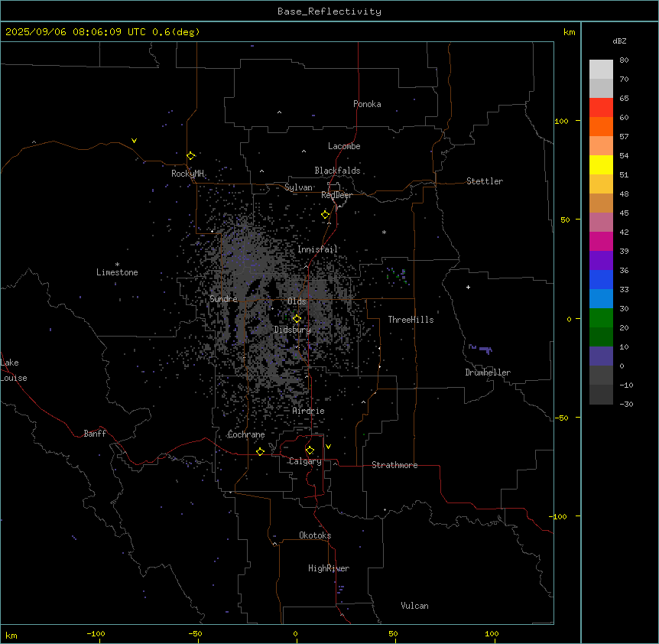Select the yellow diamond marker above Calgary label
The image size is (659, 644).
[x=310, y=450]
